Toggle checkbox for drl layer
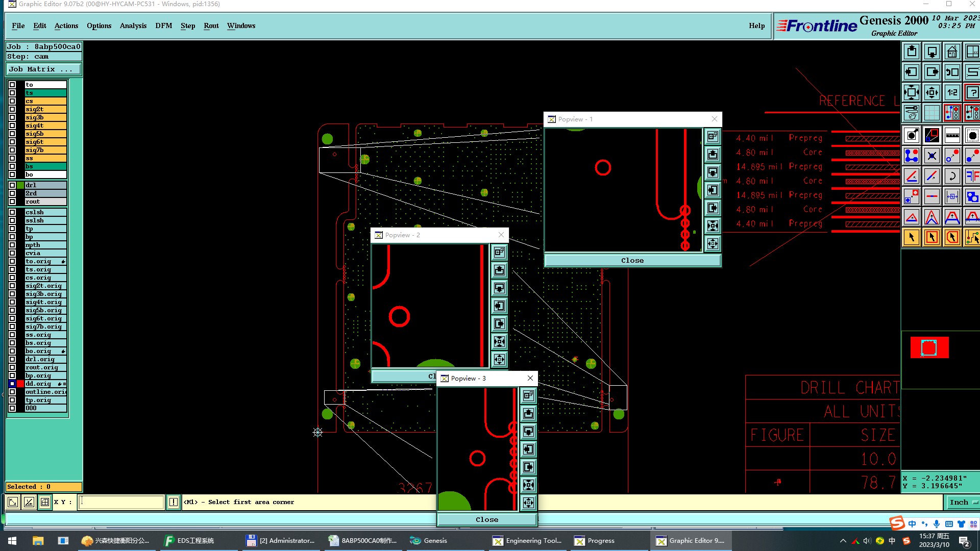Image resolution: width=980 pixels, height=551 pixels. [12, 185]
